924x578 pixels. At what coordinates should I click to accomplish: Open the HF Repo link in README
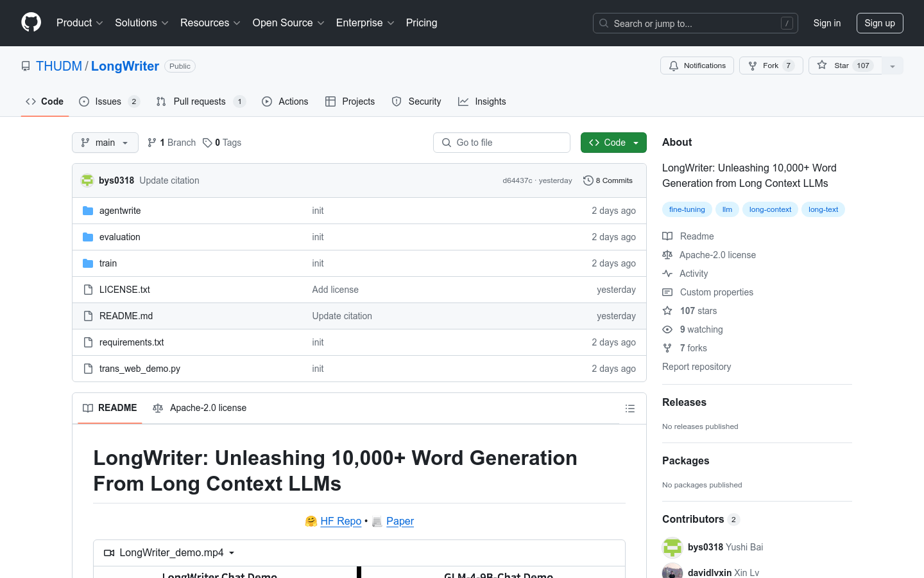click(341, 521)
